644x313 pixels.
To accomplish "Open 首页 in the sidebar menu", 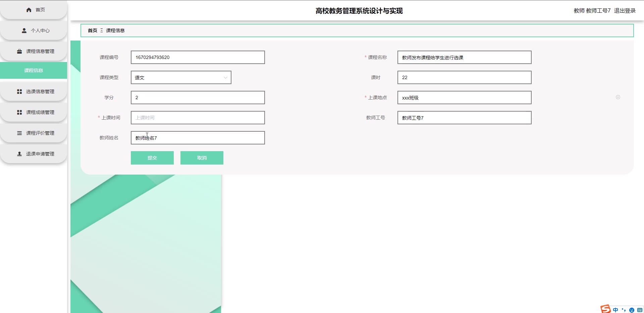I will [x=34, y=10].
